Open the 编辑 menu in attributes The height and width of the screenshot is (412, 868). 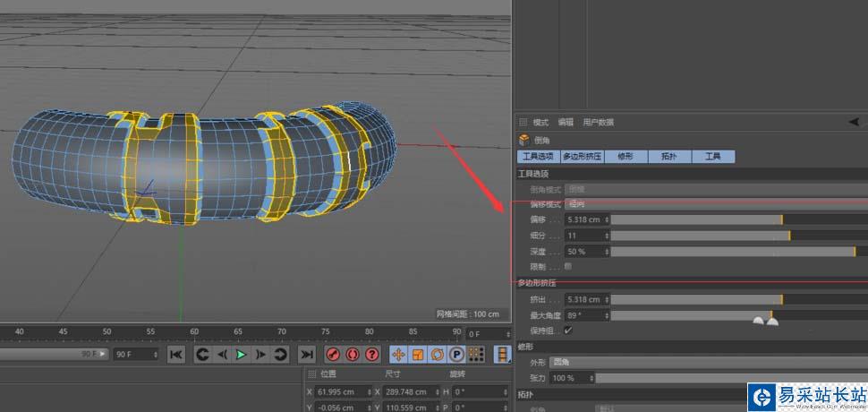point(566,123)
